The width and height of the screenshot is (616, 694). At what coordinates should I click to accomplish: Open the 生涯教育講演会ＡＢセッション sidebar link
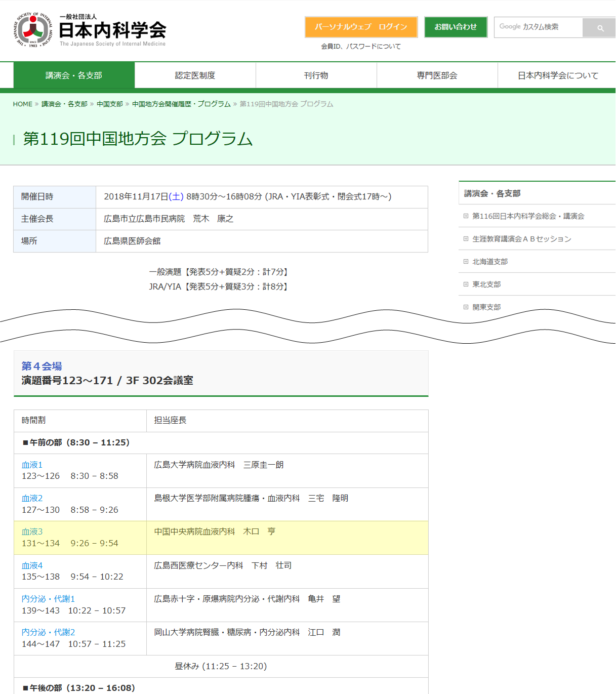(521, 239)
